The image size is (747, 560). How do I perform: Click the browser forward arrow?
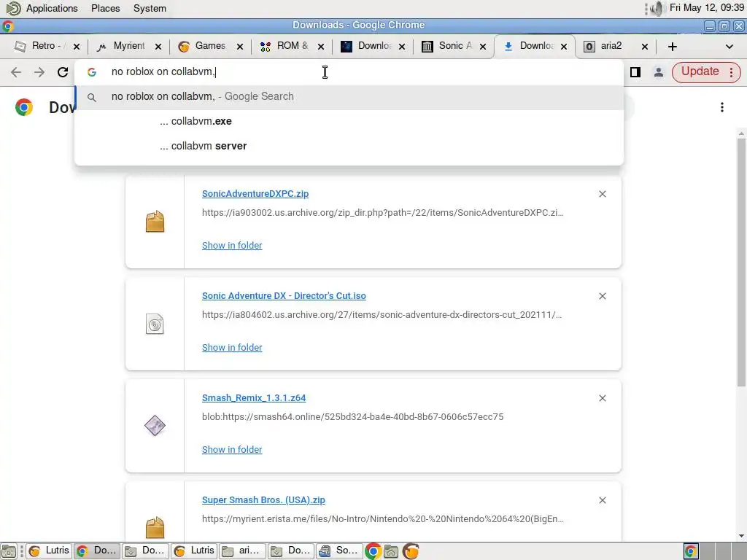39,72
